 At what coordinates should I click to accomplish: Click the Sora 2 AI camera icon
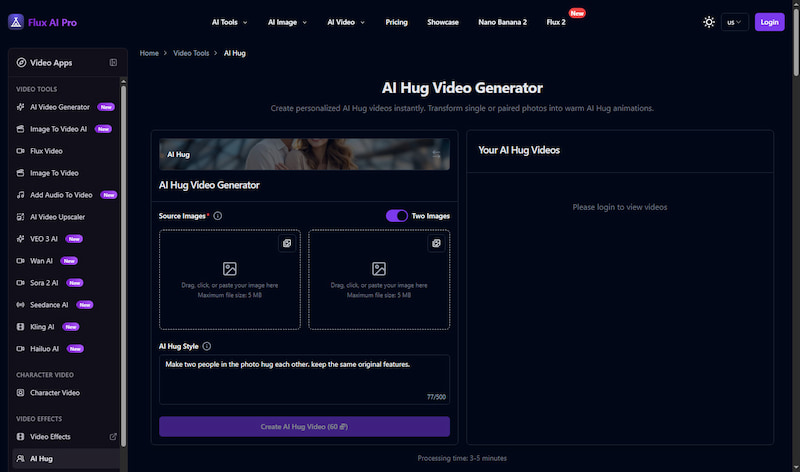(x=20, y=283)
